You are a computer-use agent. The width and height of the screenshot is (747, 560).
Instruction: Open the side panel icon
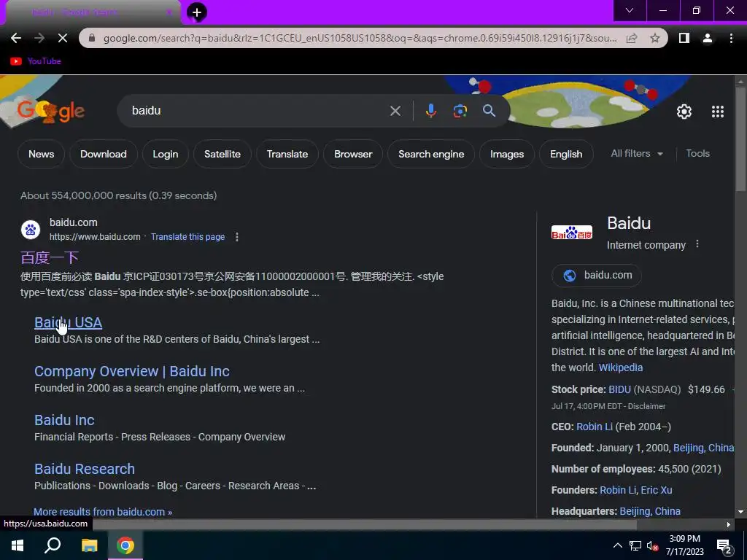[684, 38]
